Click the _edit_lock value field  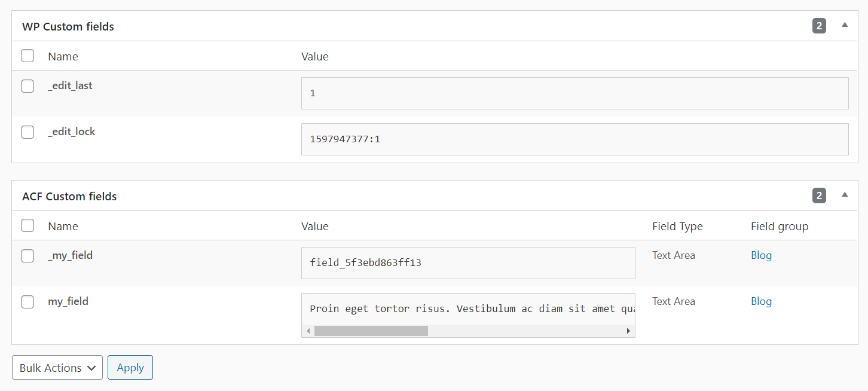pyautogui.click(x=575, y=139)
